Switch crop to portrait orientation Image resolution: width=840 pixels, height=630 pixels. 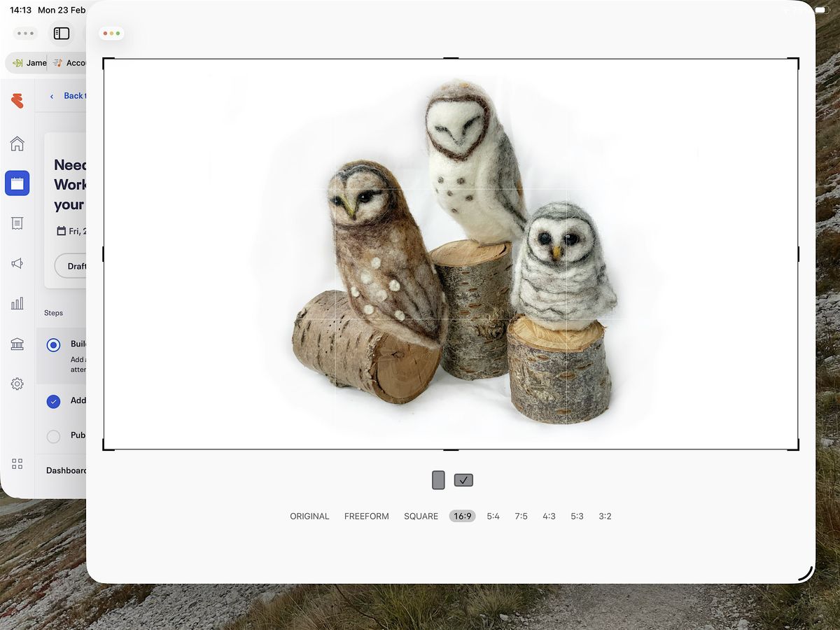tap(438, 480)
